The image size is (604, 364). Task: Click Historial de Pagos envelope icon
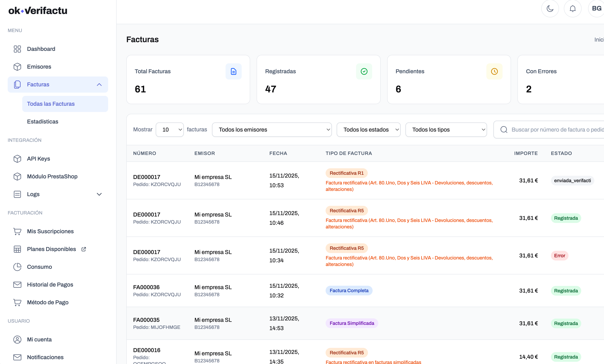click(17, 285)
